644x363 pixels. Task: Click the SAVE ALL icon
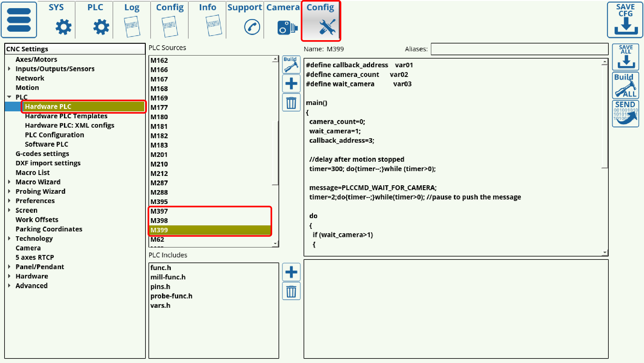625,57
